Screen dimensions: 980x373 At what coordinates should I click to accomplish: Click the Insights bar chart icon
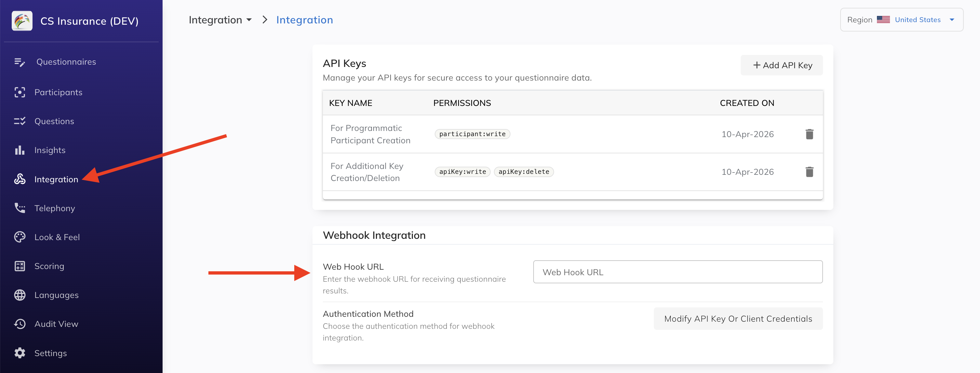pos(20,150)
